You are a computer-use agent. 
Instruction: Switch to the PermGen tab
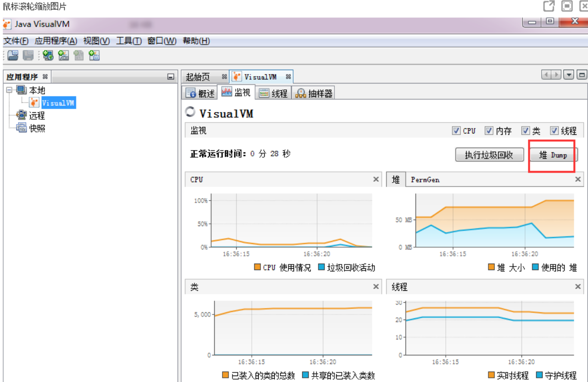(425, 179)
